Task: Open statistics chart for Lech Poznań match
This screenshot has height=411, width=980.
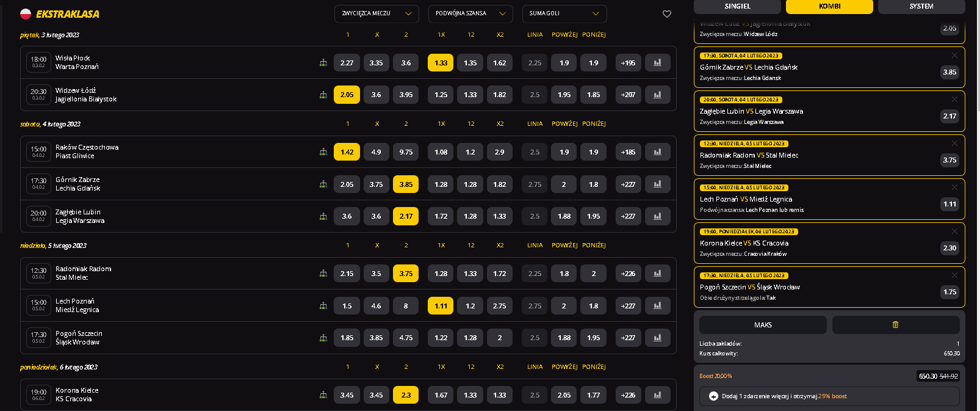Action: point(657,306)
